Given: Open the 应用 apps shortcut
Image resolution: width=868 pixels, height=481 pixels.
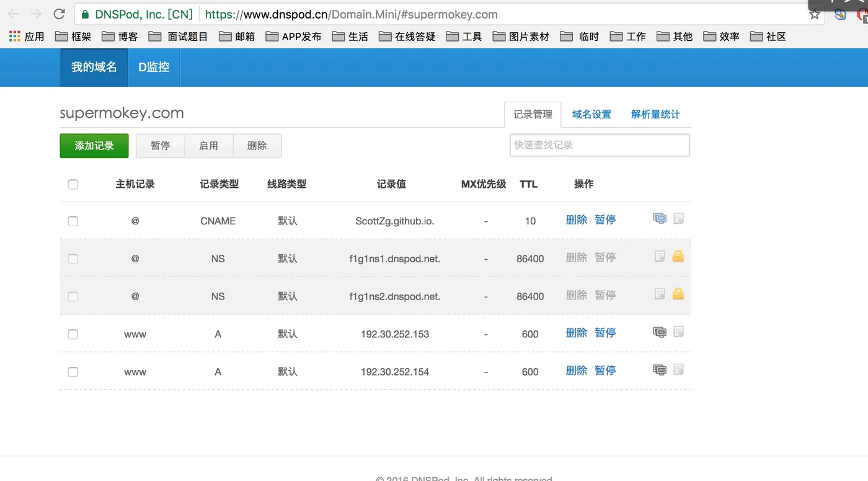Looking at the screenshot, I should click(x=27, y=37).
